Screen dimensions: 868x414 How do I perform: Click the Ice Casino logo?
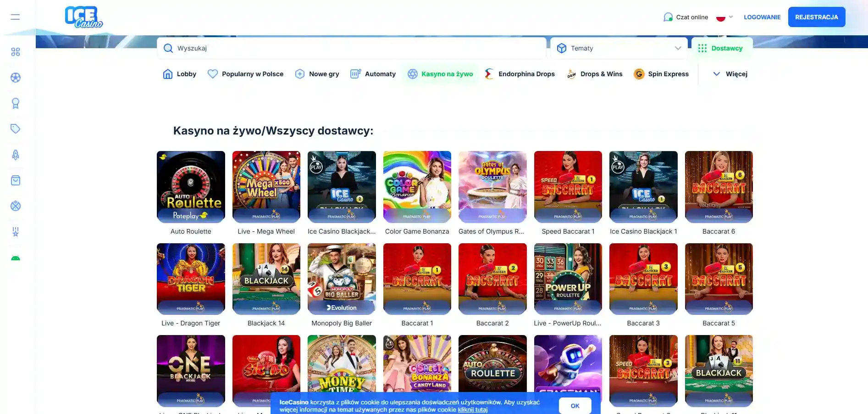pyautogui.click(x=84, y=17)
